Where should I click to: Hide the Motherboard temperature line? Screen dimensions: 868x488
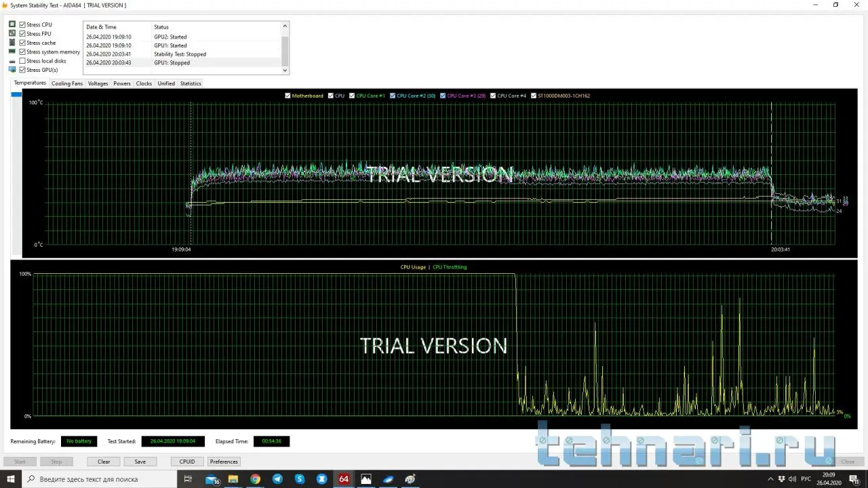tap(288, 96)
